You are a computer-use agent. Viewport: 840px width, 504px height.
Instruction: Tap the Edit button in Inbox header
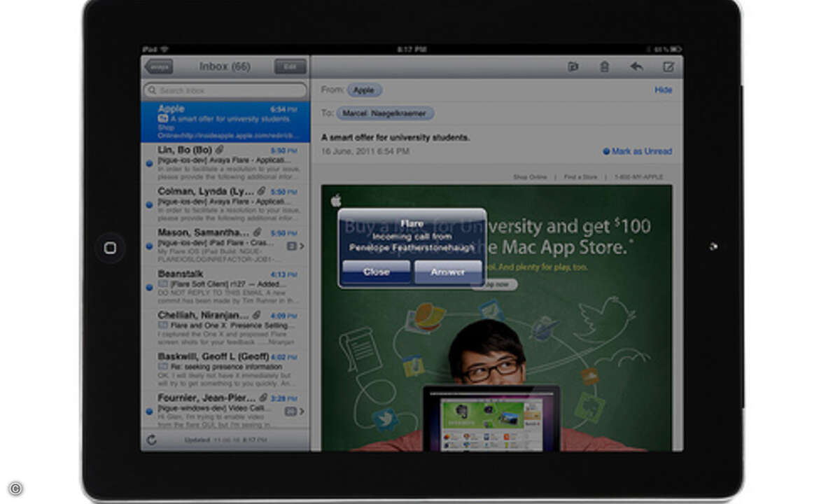pyautogui.click(x=290, y=66)
